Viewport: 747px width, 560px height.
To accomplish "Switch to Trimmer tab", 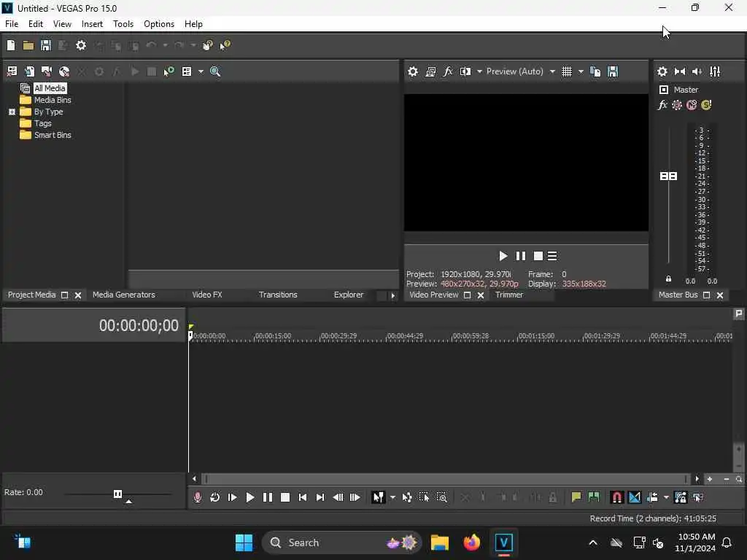I will click(509, 295).
